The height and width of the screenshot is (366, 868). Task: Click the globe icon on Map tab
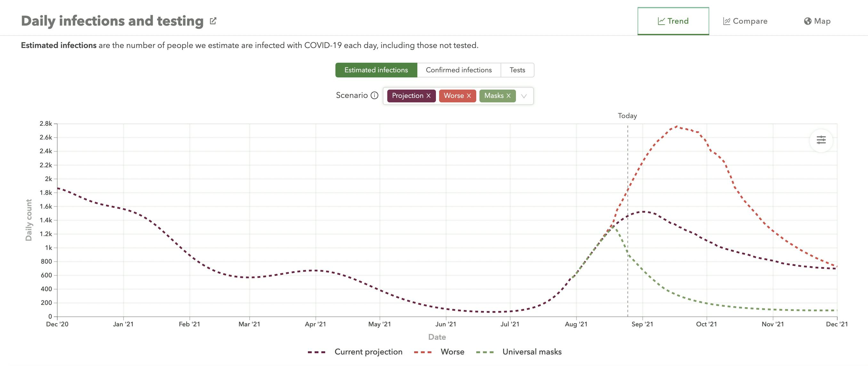click(807, 21)
